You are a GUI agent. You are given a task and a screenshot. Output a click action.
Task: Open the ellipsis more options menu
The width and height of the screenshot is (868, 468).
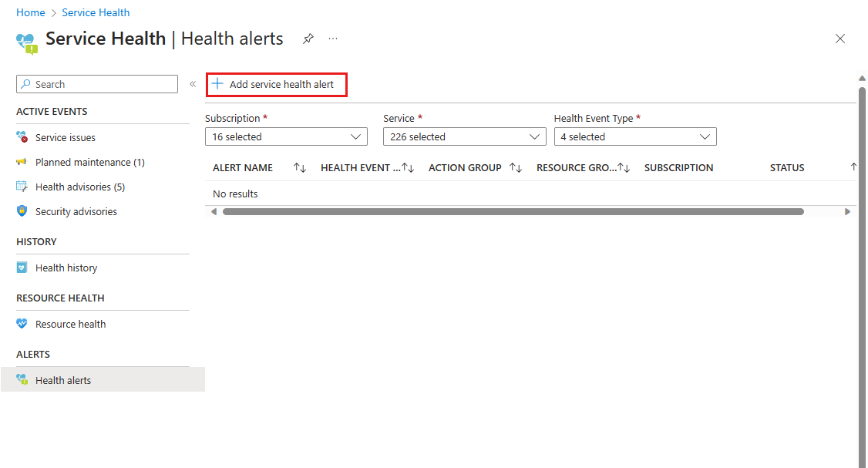click(x=333, y=39)
